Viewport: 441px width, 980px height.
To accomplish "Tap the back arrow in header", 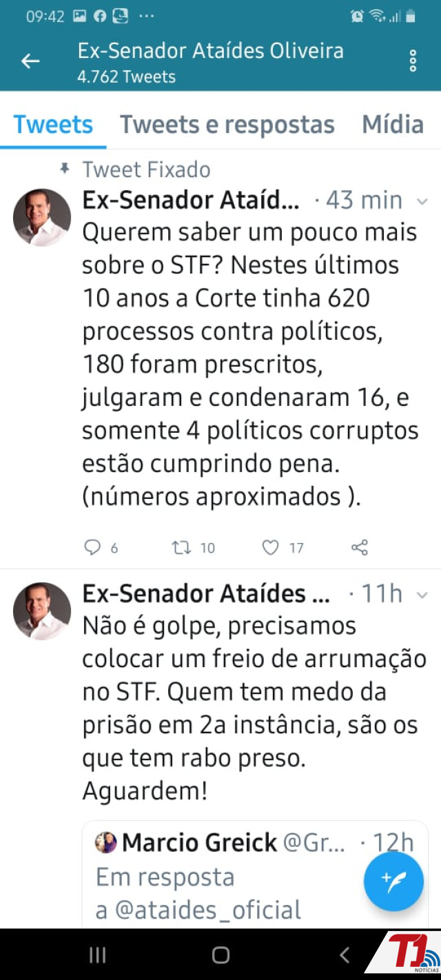I will coord(30,61).
